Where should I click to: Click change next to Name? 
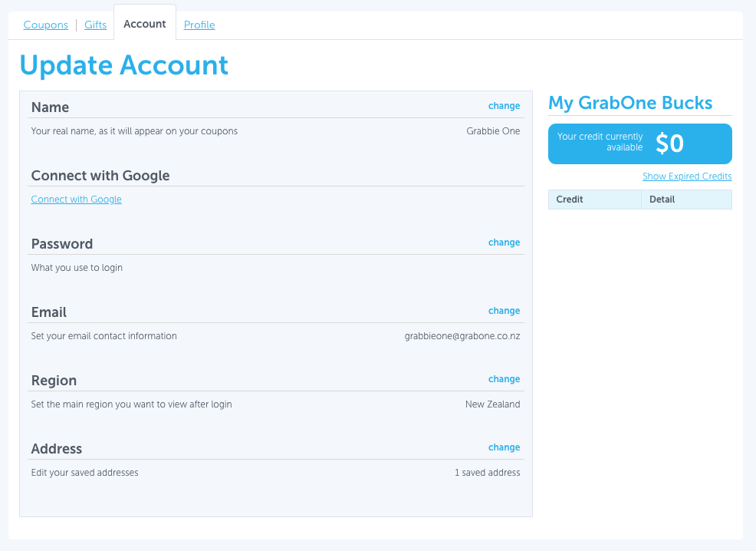tap(504, 106)
